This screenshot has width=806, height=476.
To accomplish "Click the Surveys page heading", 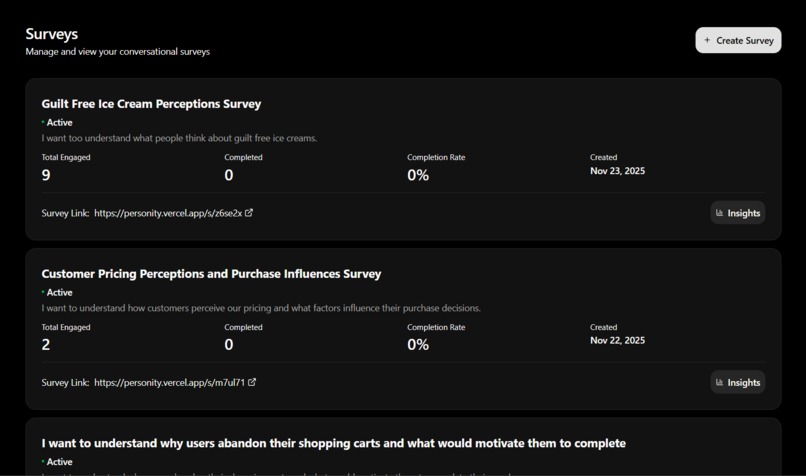I will click(52, 34).
